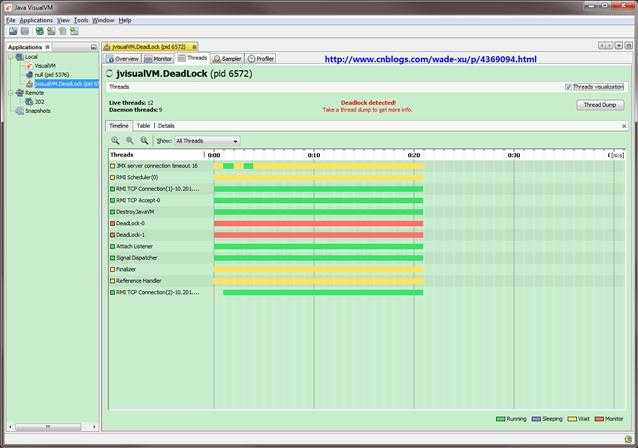Click the Local node computer icon

[x=20, y=57]
